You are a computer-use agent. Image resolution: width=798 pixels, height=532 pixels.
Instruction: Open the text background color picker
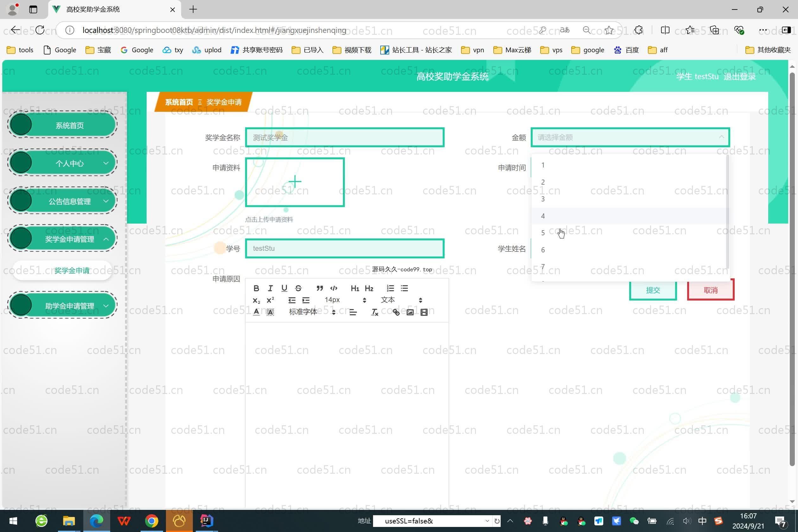(270, 312)
